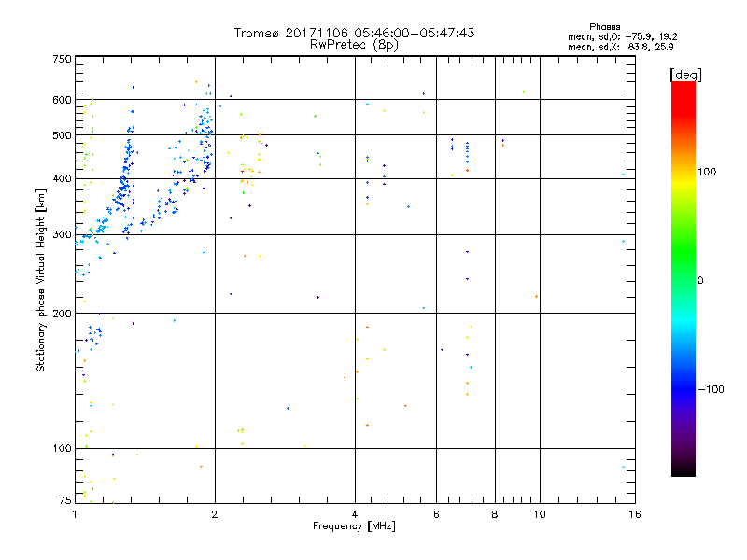Click the x-axis label '8'
The height and width of the screenshot is (560, 747).
pyautogui.click(x=495, y=514)
